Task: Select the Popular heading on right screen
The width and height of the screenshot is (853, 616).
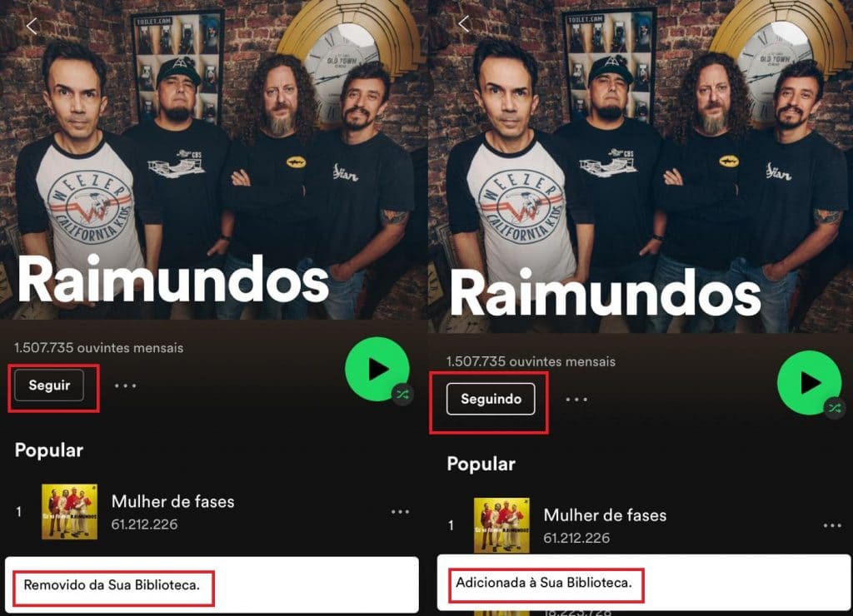Action: pos(481,464)
